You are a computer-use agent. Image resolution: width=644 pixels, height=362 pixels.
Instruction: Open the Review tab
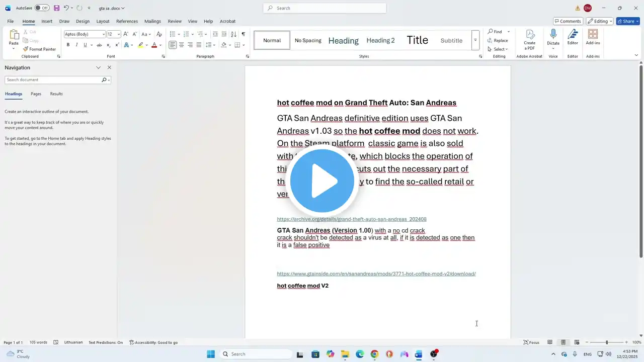pos(175,21)
